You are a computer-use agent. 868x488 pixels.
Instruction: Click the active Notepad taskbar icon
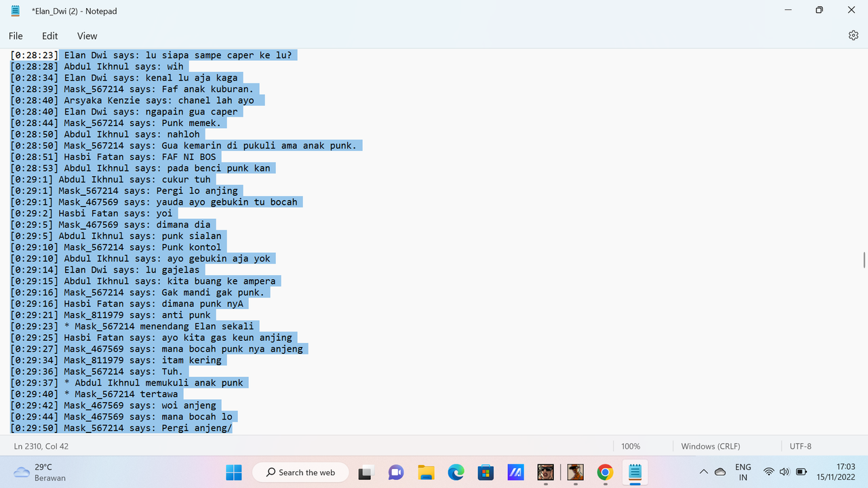point(635,472)
